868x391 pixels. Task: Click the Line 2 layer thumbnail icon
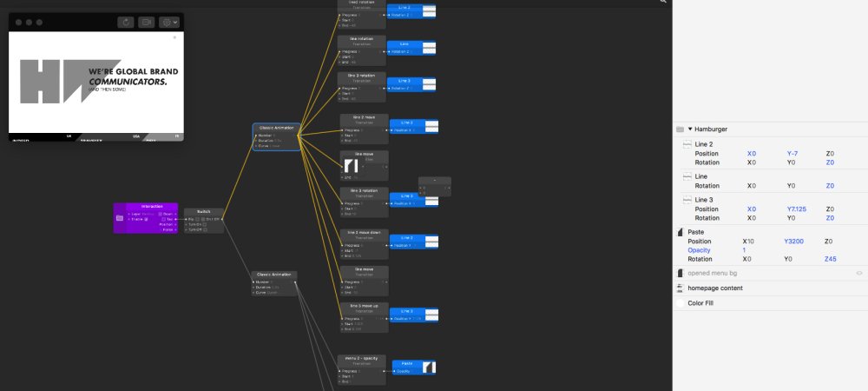[687, 144]
